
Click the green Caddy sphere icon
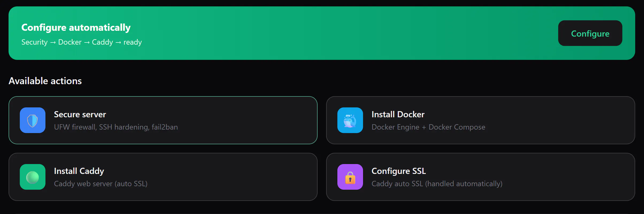(x=33, y=177)
